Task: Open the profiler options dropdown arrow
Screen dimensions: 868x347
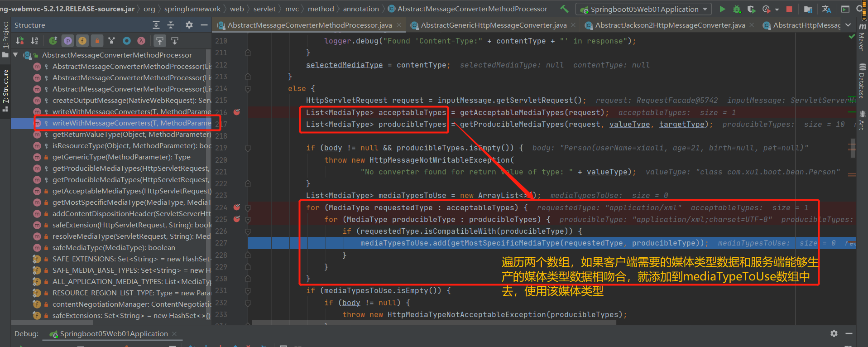Action: (x=777, y=9)
